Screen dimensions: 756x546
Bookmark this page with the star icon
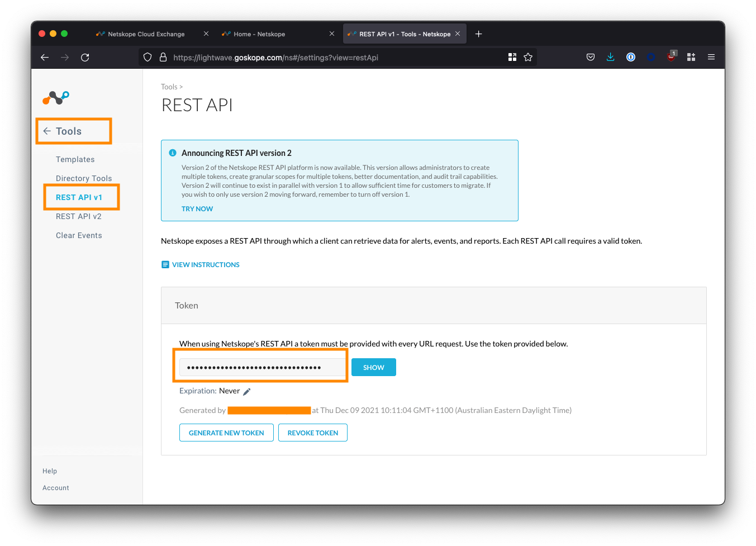[528, 57]
